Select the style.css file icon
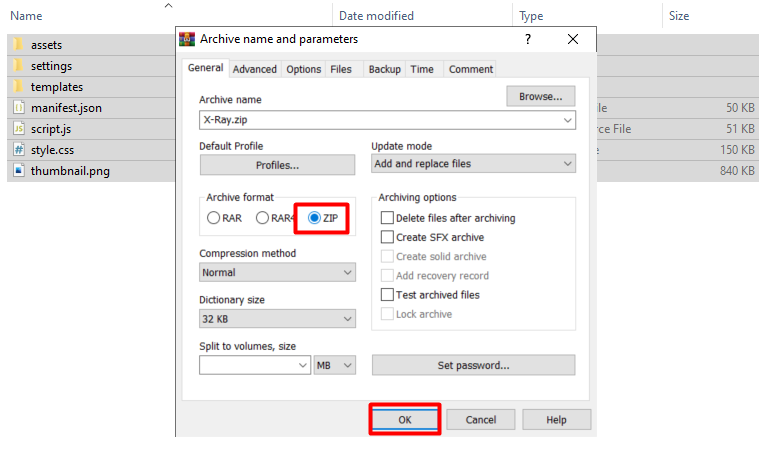The image size is (761, 461). pos(18,150)
